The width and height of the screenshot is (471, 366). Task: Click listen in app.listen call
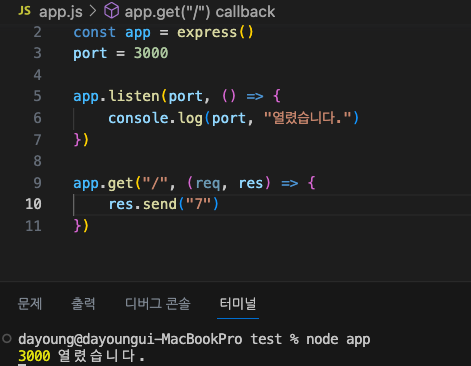134,96
